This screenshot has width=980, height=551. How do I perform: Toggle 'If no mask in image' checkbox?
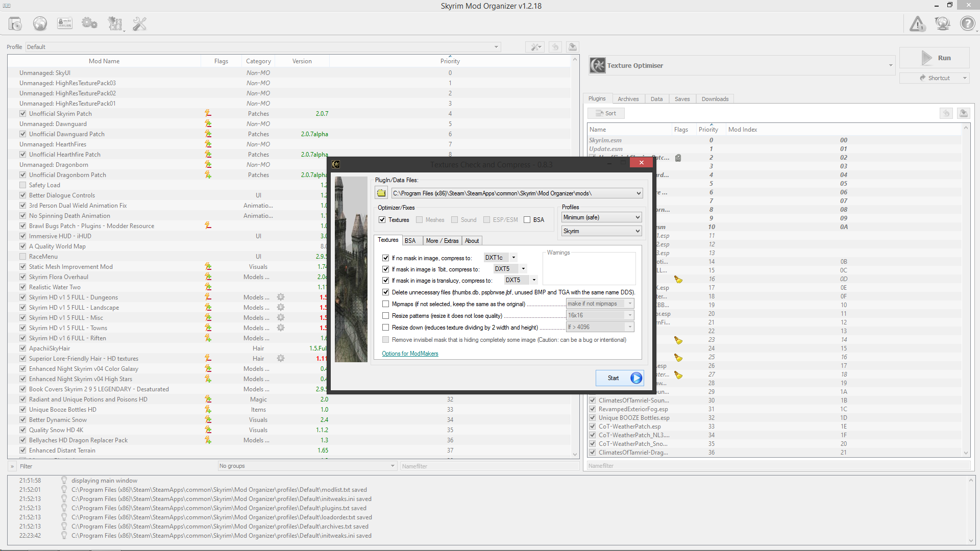[386, 258]
